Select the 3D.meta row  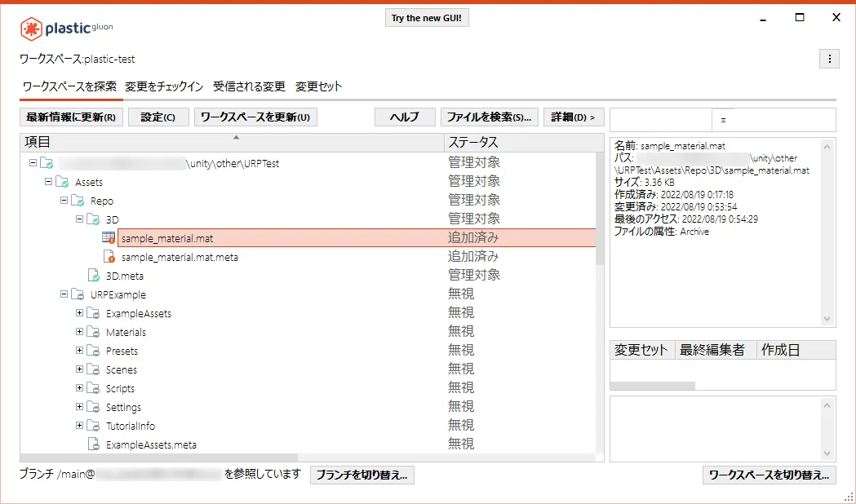(308, 276)
